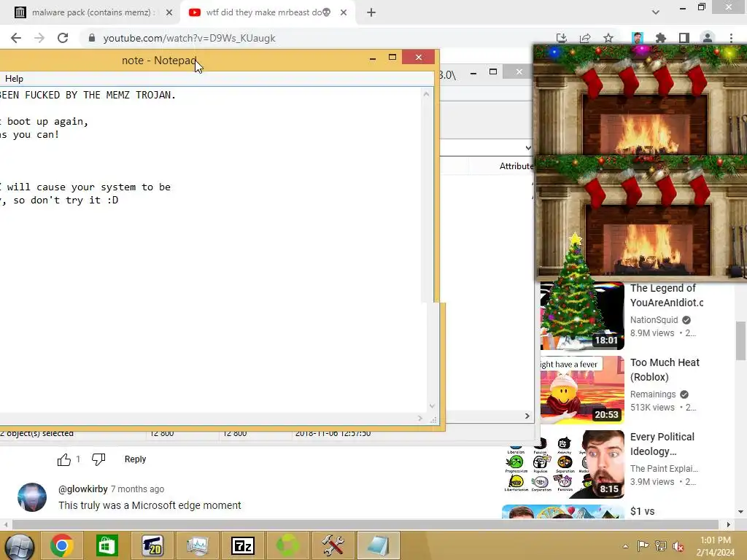Show hidden tray icons arrow
The image size is (747, 560).
click(625, 546)
